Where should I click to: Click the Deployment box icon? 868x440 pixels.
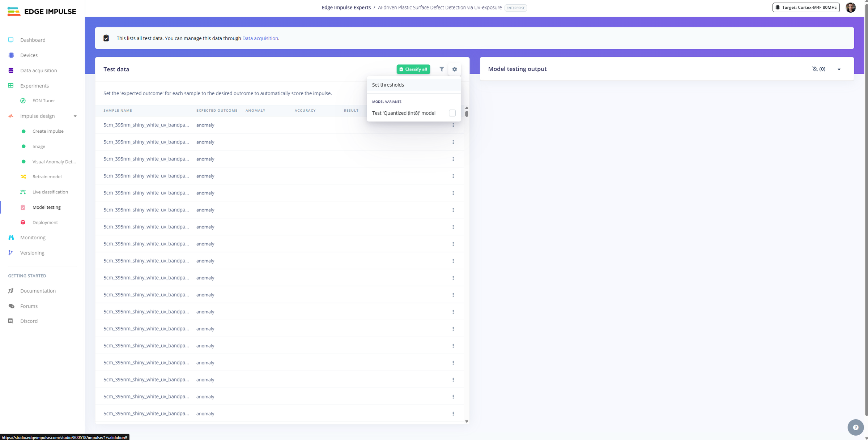point(23,222)
